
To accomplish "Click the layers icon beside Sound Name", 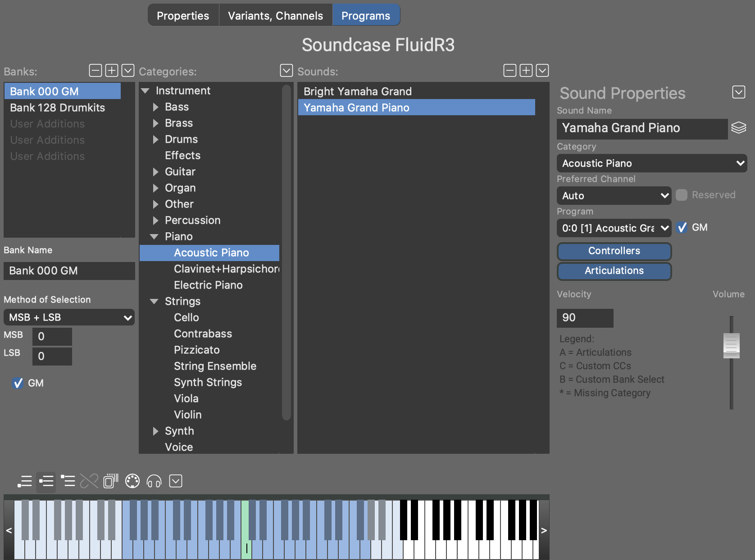I will point(739,128).
